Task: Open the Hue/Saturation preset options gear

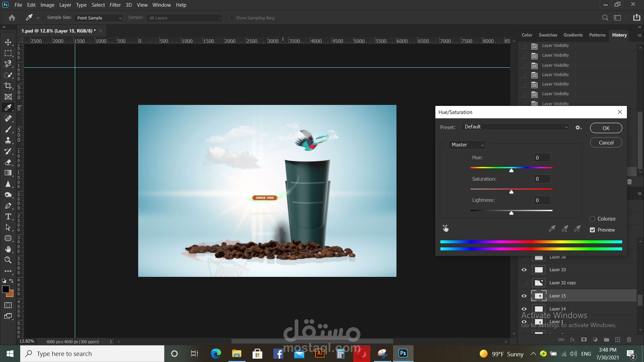Action: point(578,128)
